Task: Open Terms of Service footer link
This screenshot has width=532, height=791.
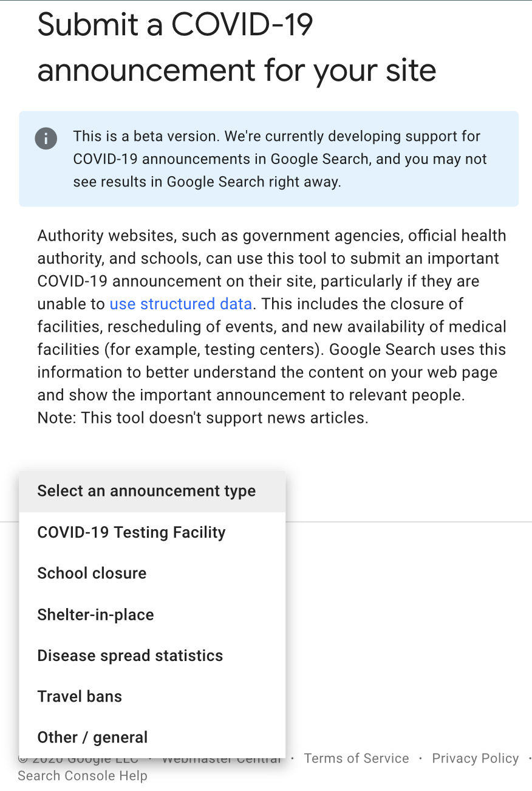Action: (356, 758)
